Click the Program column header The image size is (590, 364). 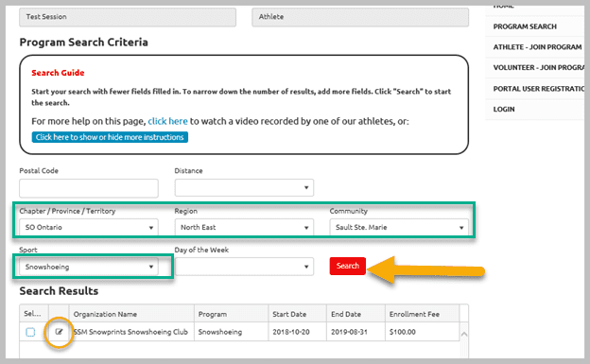(x=231, y=314)
